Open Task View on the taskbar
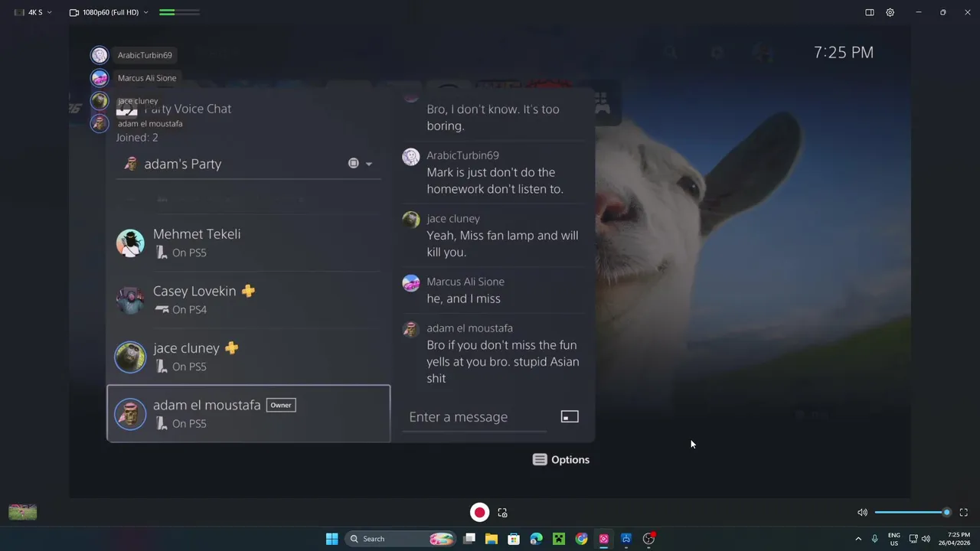The image size is (980, 551). 469,539
